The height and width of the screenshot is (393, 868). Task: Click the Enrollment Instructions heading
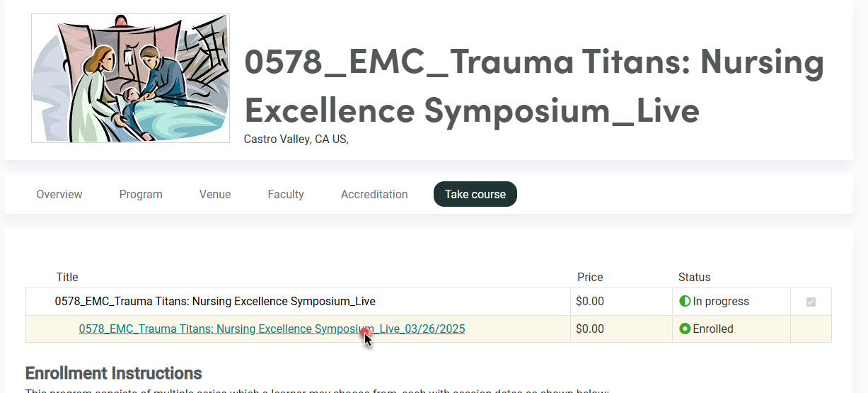[x=113, y=373]
